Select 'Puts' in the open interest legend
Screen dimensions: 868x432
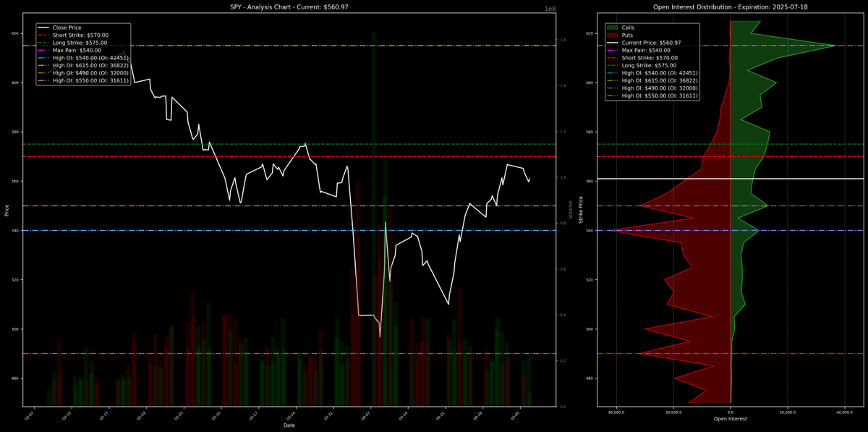[628, 35]
